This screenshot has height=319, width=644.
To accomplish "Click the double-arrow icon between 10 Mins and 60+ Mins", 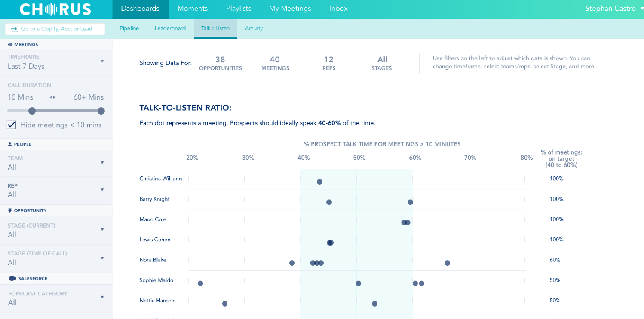I will pos(52,97).
